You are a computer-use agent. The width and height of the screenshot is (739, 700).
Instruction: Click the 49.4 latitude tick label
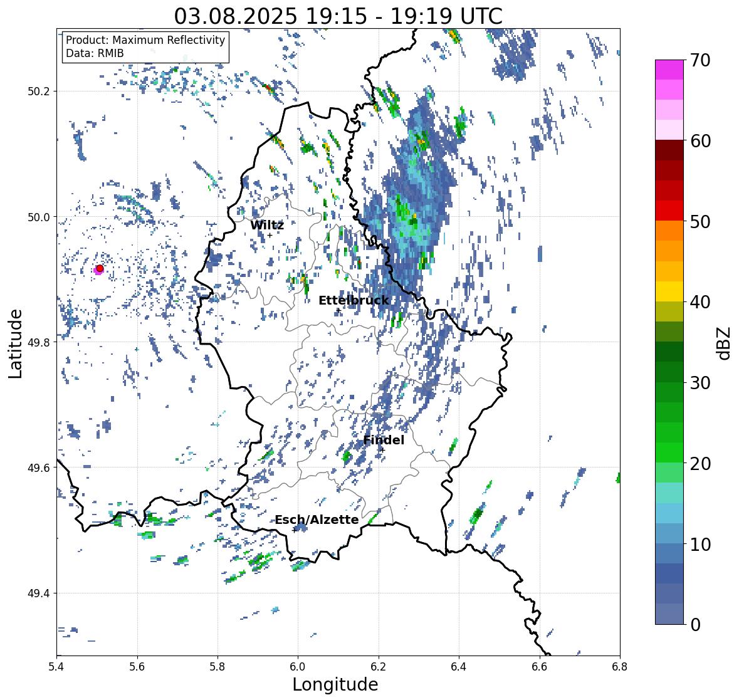[x=39, y=593]
